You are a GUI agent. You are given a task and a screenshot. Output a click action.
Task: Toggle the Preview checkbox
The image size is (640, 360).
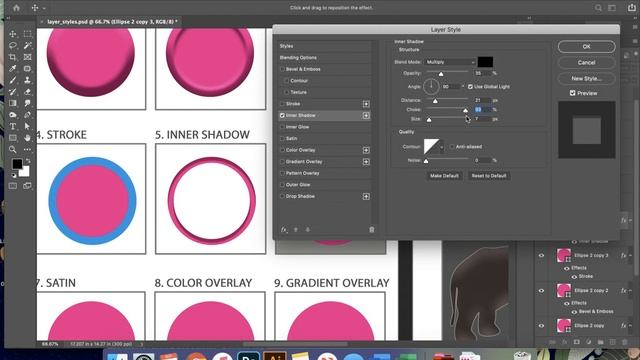tap(572, 93)
